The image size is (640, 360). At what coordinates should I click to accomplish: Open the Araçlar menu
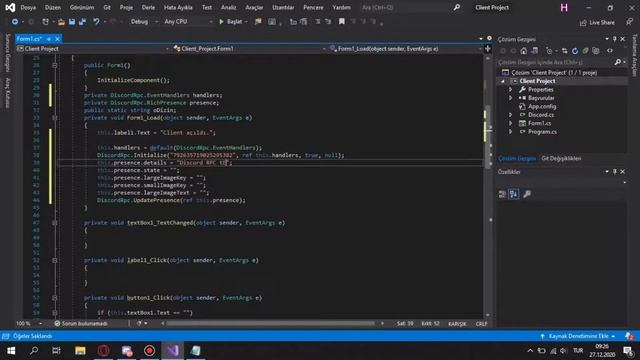click(254, 7)
